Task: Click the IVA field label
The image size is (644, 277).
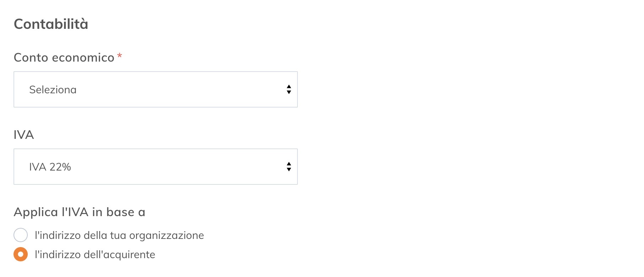Action: coord(24,135)
